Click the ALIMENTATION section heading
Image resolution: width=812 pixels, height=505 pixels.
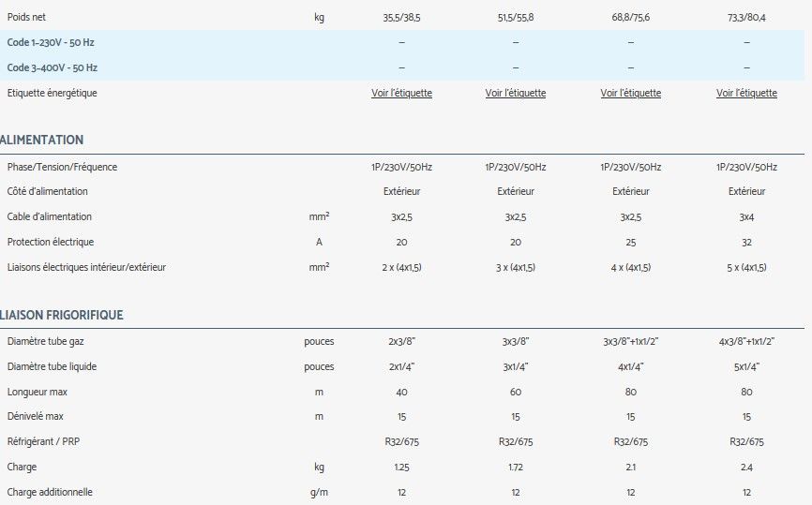click(x=42, y=140)
